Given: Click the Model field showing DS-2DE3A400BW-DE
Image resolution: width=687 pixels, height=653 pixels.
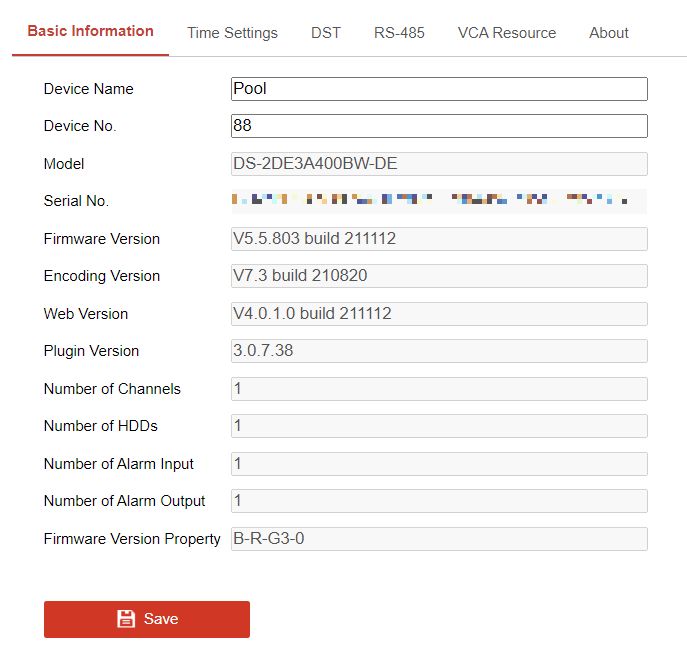Looking at the screenshot, I should [x=439, y=164].
